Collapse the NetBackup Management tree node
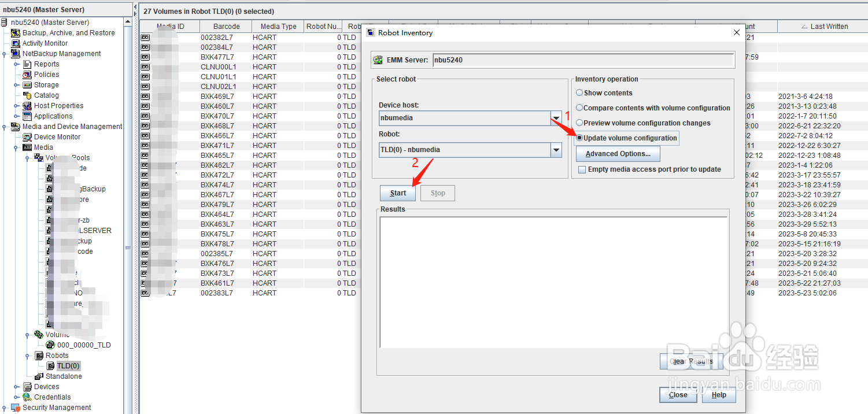This screenshot has width=868, height=414. click(4, 54)
